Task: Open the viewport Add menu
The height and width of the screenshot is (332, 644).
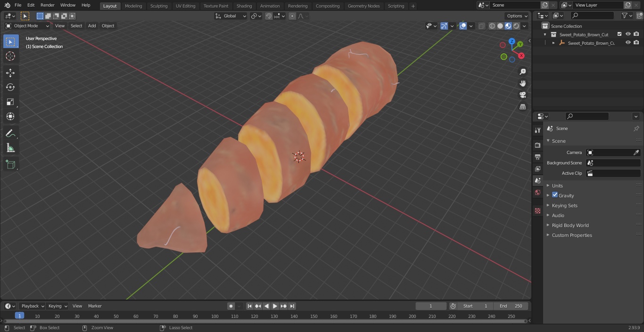Action: (x=92, y=26)
